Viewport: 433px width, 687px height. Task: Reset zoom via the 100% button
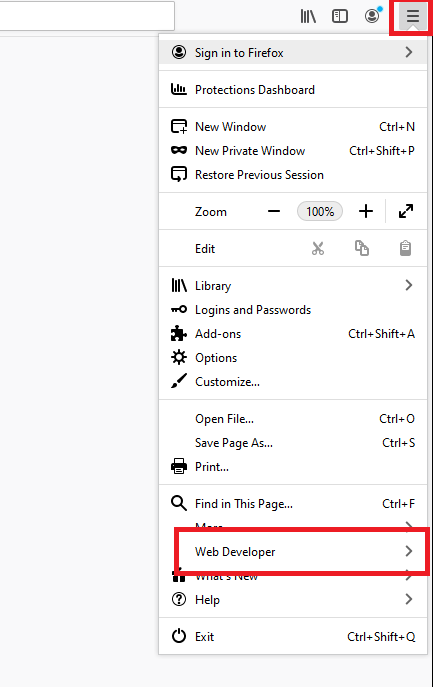click(320, 212)
